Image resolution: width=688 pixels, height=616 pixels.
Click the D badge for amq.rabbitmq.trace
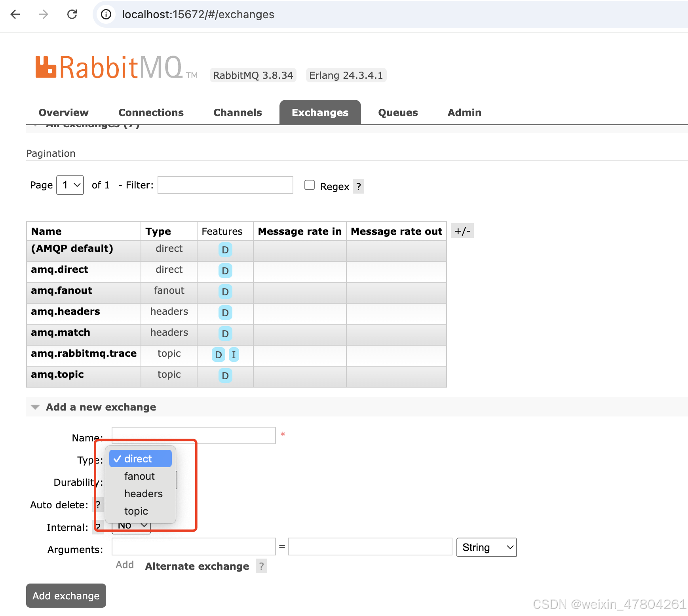[x=219, y=355]
